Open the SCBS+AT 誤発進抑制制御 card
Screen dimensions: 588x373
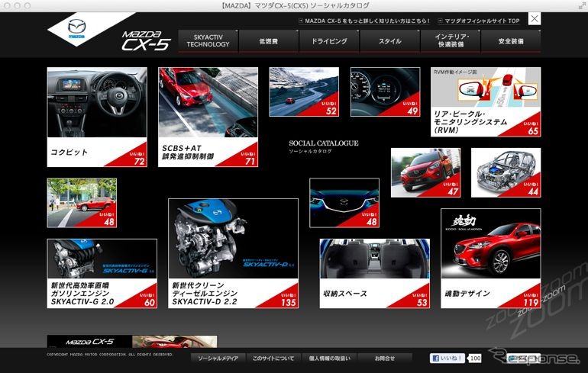tap(208, 117)
